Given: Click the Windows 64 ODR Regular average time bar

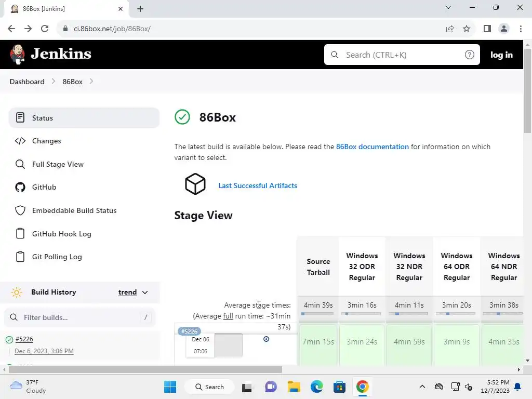Looking at the screenshot, I should (456, 313).
